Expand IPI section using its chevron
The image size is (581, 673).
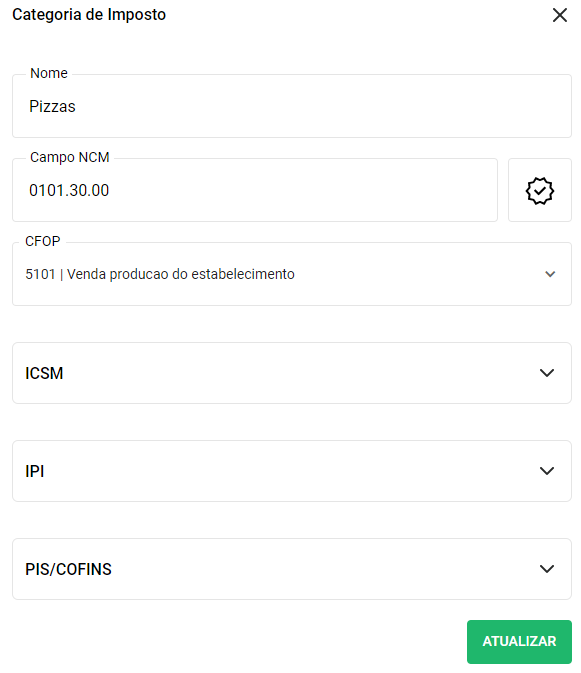[547, 471]
